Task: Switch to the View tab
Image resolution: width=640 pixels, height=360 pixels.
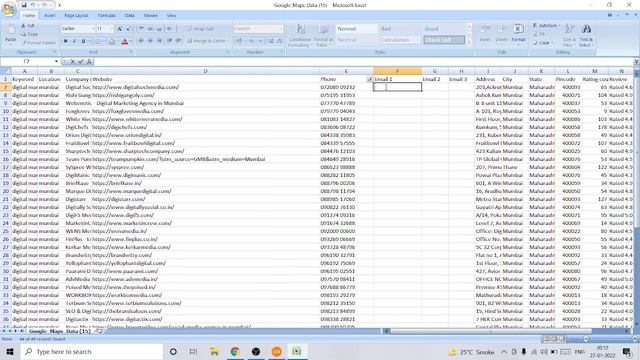Action: point(171,16)
